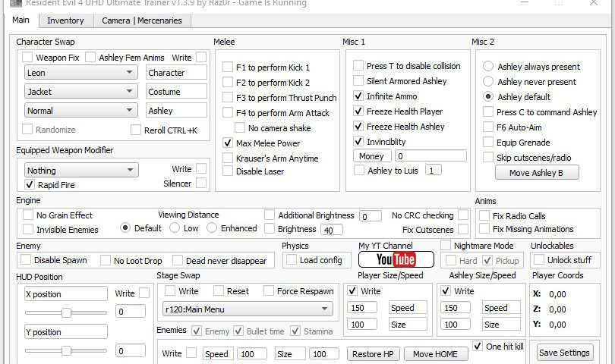Image resolution: width=615 pixels, height=364 pixels.
Task: Uncheck the Ashley Size/Speed Write checkbox
Action: pos(446,290)
